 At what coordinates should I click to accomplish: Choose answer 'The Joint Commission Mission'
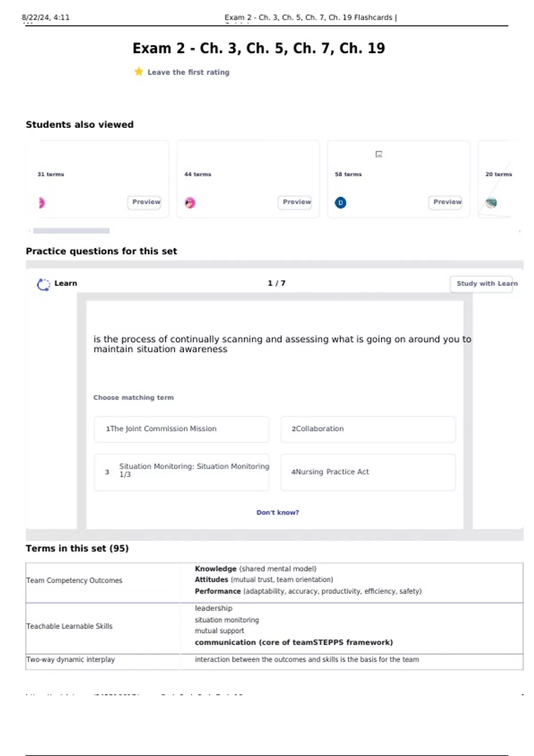[x=182, y=429]
